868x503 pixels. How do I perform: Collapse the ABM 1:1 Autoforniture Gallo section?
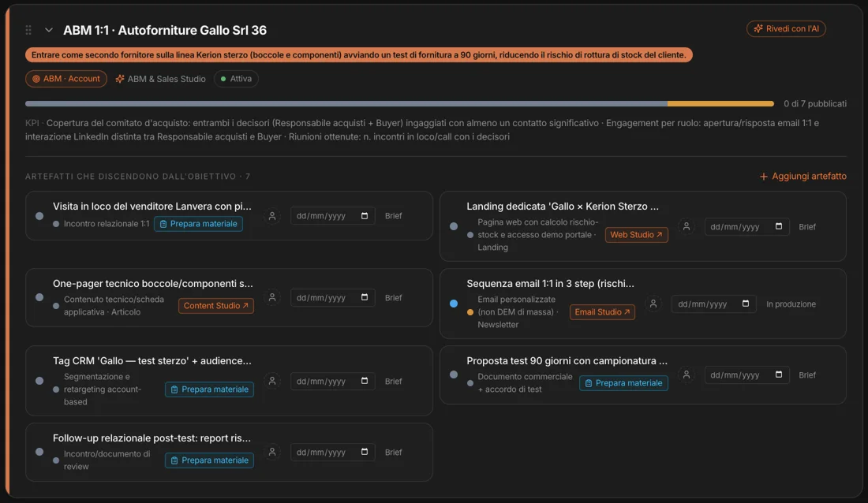click(x=49, y=30)
